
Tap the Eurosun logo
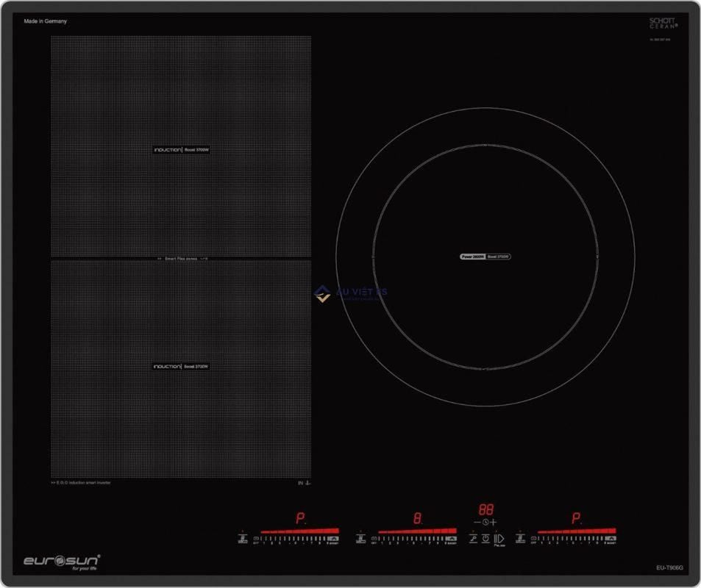62,562
